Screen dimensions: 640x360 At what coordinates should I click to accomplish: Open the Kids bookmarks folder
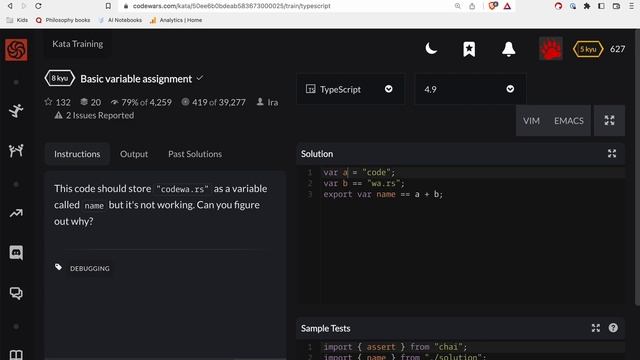(17, 20)
